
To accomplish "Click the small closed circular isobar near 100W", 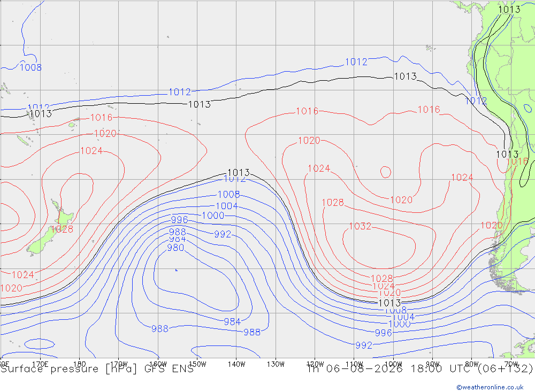I will (x=386, y=172).
